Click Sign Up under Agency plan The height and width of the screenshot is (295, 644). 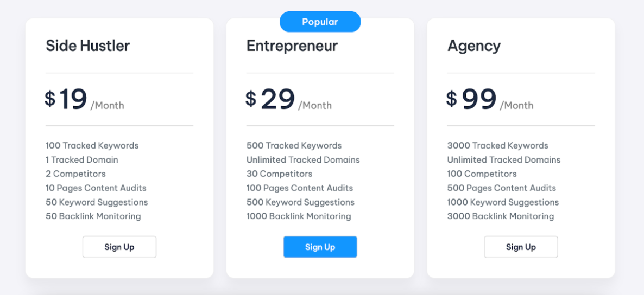coord(521,247)
